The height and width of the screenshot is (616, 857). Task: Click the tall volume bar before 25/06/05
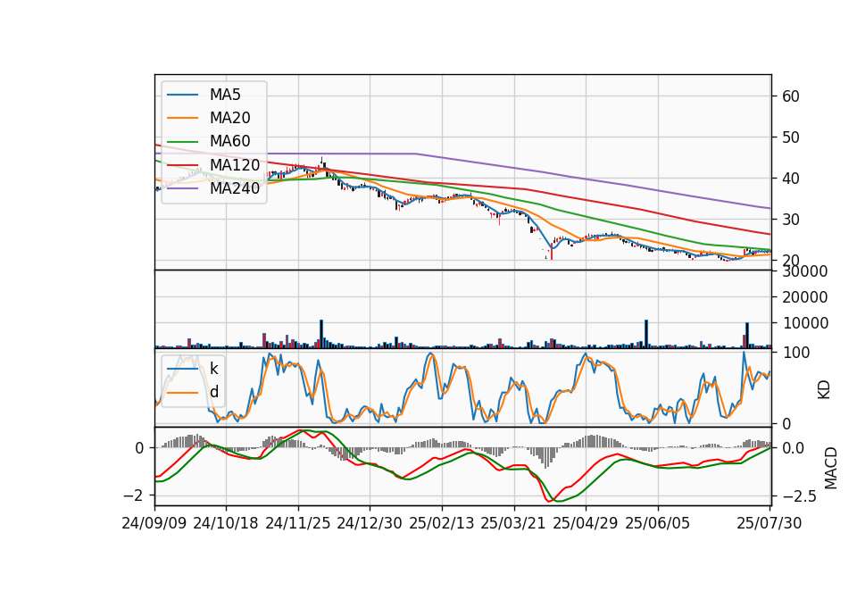(646, 334)
